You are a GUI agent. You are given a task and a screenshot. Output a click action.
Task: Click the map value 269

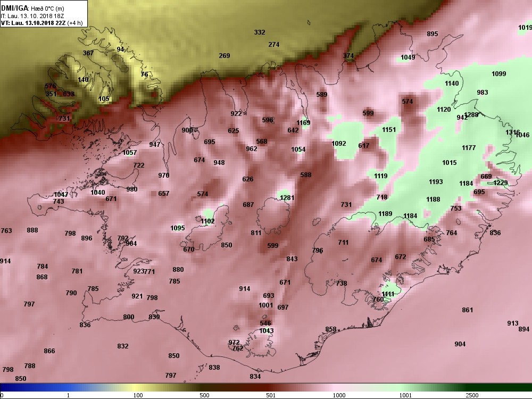point(225,56)
